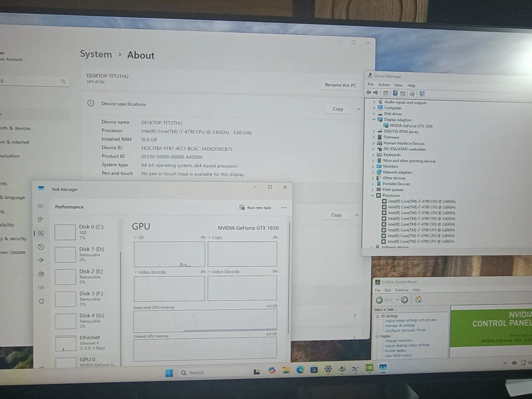Click Rename this PC button
Screen dimensions: 532x399
tap(340, 85)
